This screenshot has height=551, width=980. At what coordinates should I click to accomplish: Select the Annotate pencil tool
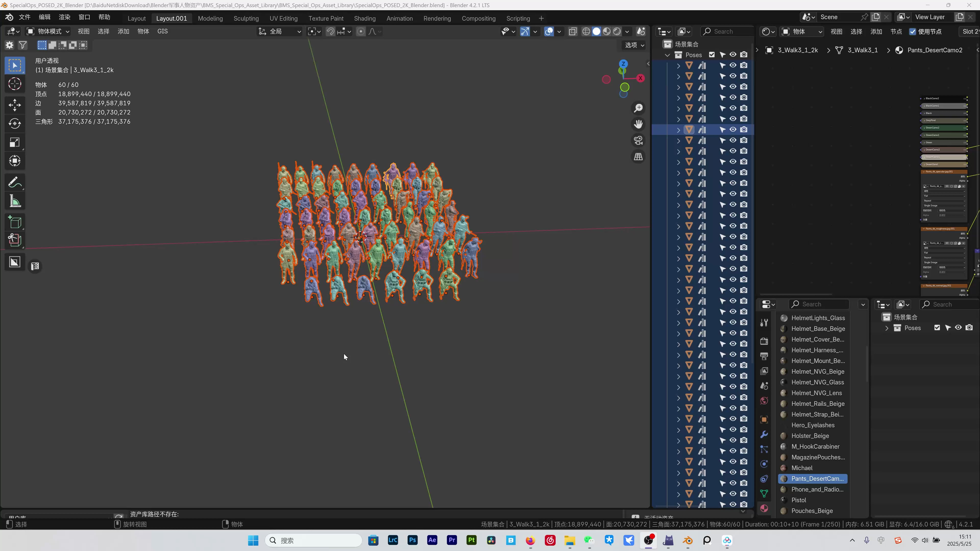pos(15,183)
